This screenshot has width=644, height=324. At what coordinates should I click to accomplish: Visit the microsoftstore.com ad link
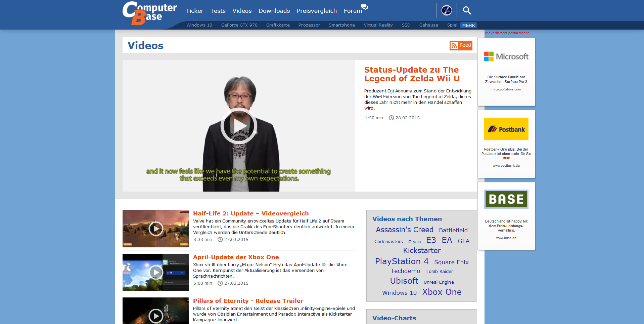pyautogui.click(x=506, y=89)
